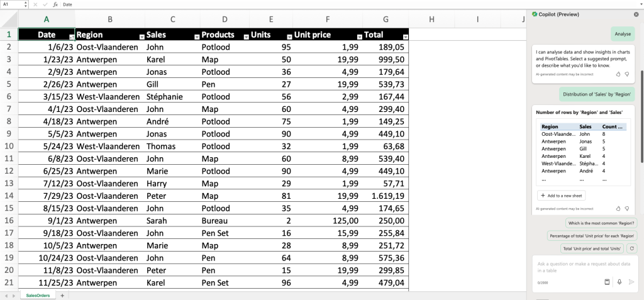Click the Name Box showing A1
This screenshot has height=300, width=644.
13,4
